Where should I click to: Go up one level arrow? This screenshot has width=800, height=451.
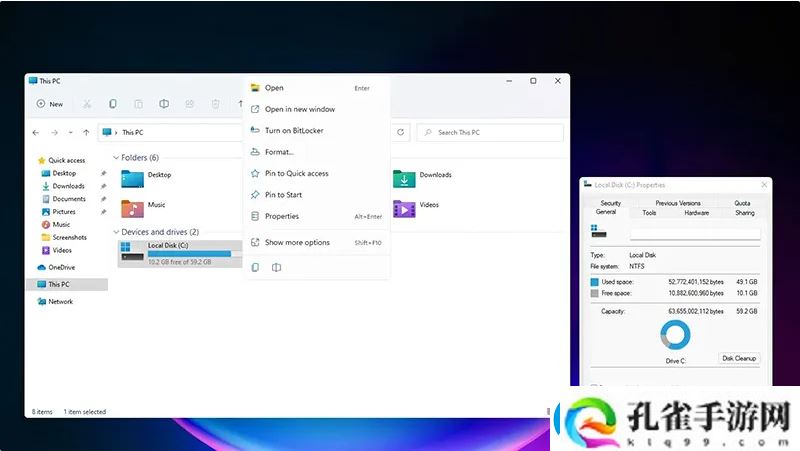[86, 133]
